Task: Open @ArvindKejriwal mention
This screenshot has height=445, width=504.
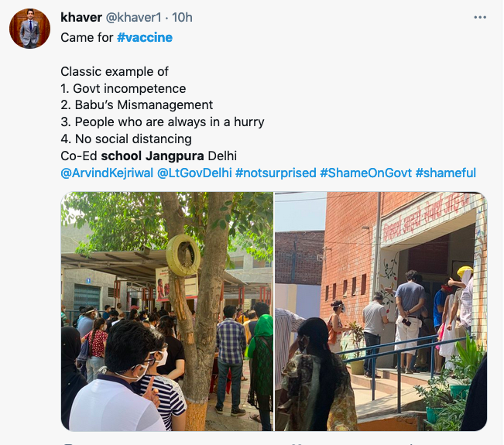Action: click(107, 173)
